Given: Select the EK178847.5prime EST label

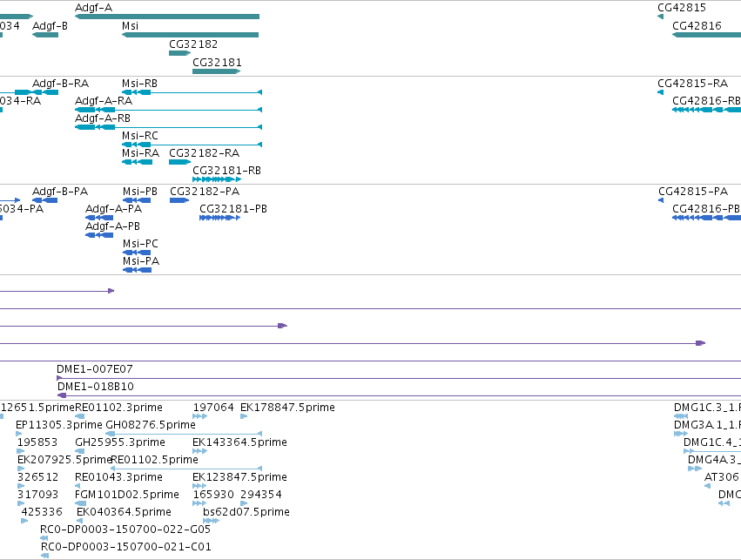Looking at the screenshot, I should point(287,408).
